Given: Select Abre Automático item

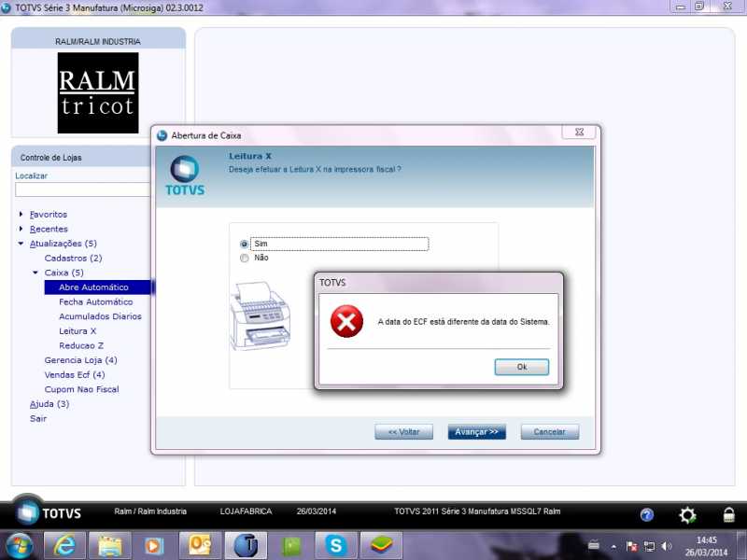Looking at the screenshot, I should tap(93, 287).
